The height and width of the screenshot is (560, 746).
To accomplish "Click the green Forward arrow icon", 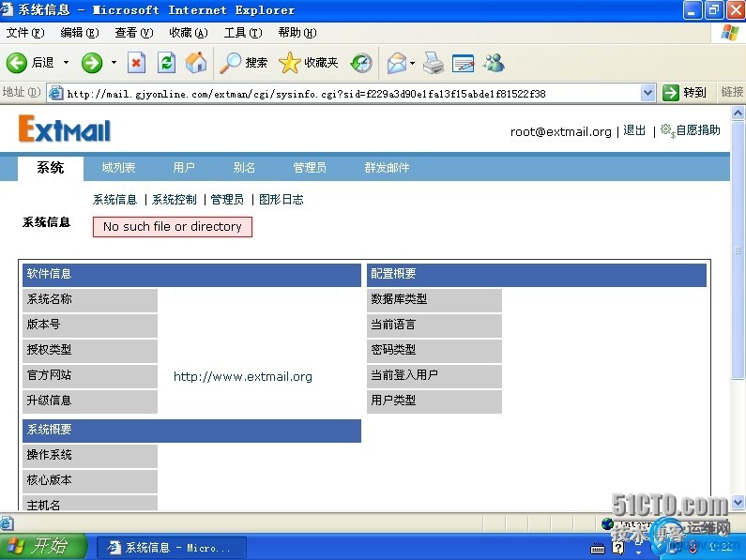I will (x=92, y=63).
